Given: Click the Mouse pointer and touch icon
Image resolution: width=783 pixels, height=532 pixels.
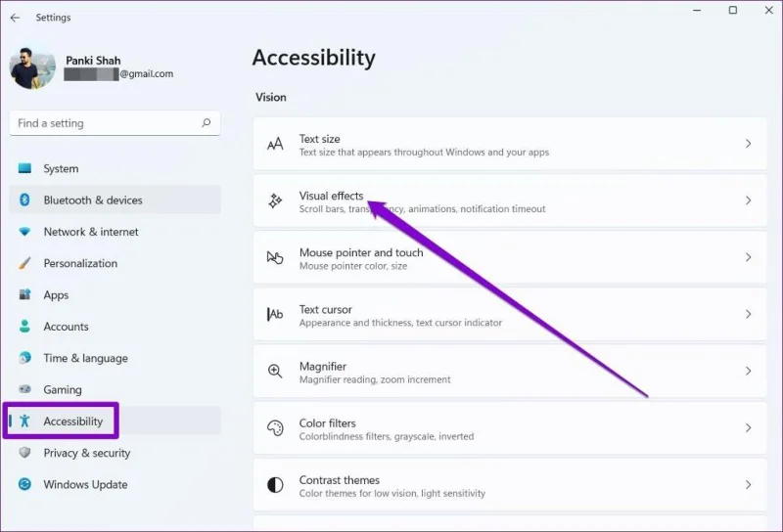Looking at the screenshot, I should click(x=275, y=257).
